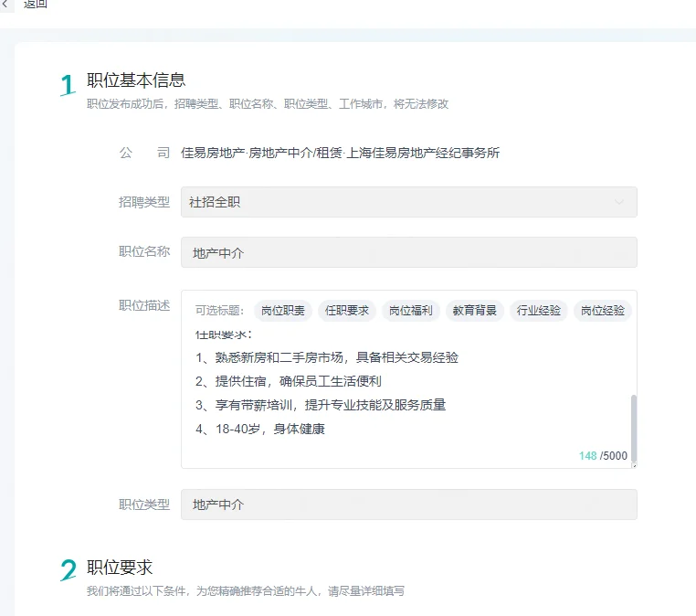Click the 返回 link text
This screenshot has height=616, width=696.
point(35,4)
